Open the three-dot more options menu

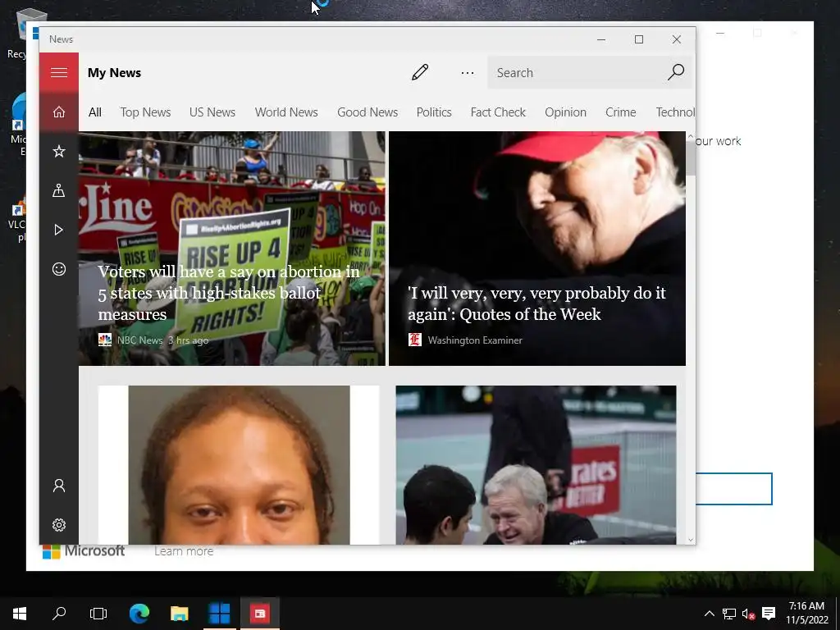(x=467, y=72)
